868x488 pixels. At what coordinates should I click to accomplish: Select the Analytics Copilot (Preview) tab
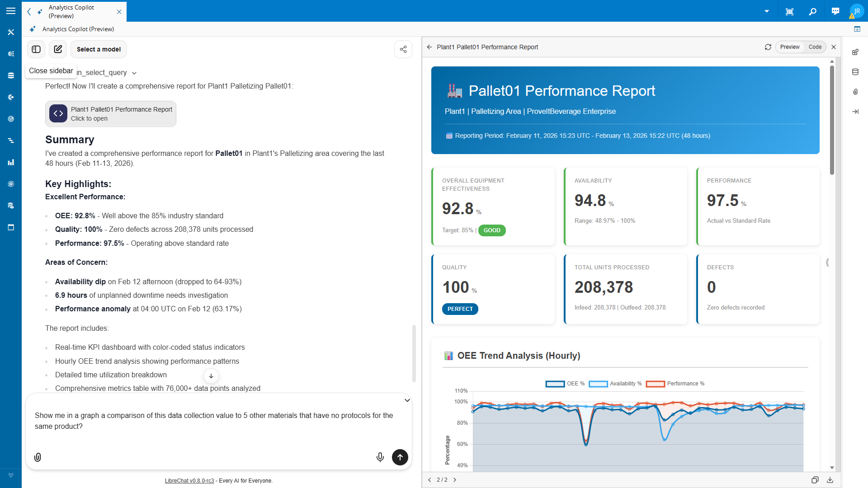[x=72, y=12]
